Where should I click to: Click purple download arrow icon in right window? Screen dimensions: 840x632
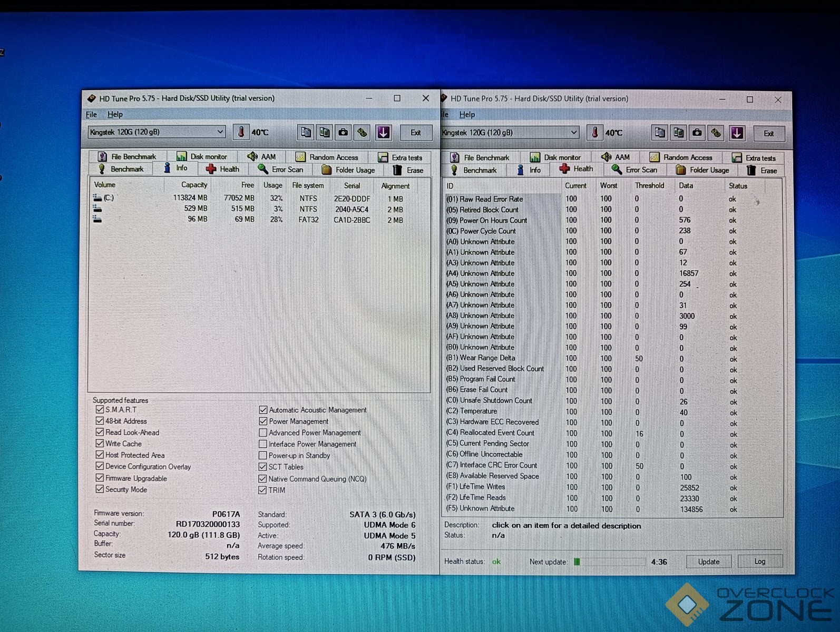(737, 133)
